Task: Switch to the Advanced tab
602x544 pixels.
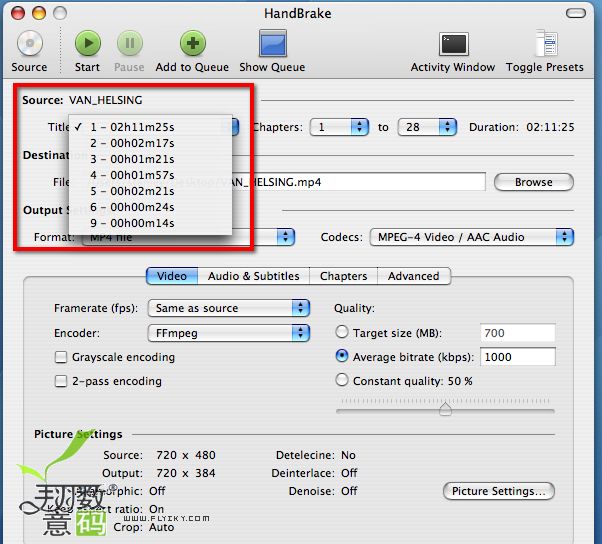Action: [413, 276]
